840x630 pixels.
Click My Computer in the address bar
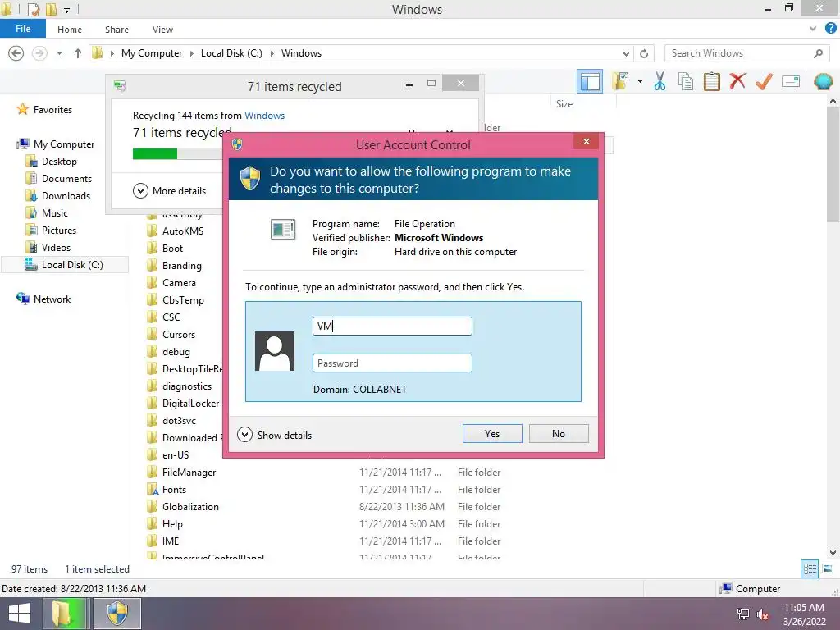click(x=152, y=53)
